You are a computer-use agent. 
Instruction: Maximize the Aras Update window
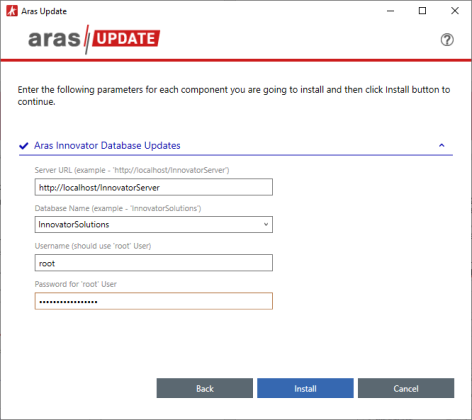click(422, 11)
